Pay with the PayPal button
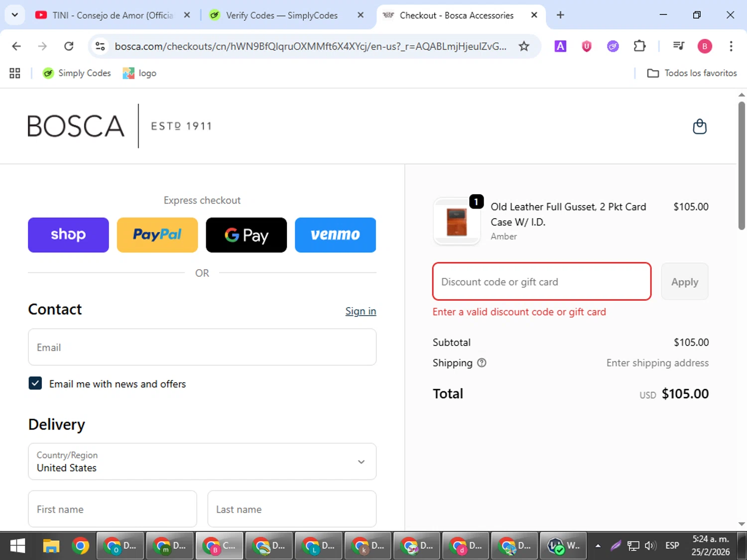 pos(157,235)
